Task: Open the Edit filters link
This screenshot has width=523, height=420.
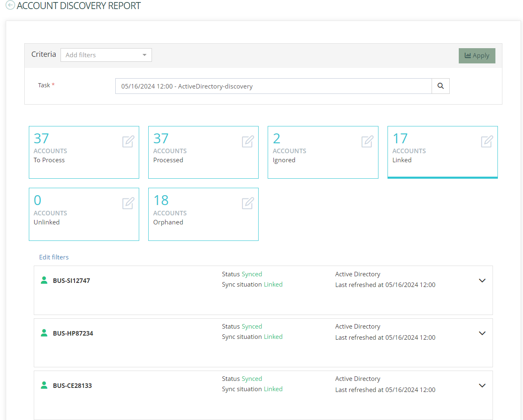Action: [x=54, y=257]
